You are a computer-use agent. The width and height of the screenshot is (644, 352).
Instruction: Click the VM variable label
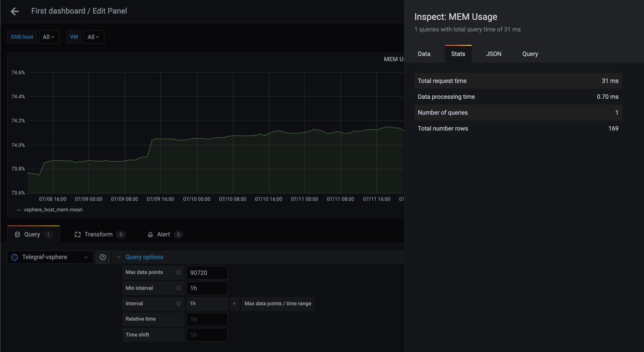[74, 37]
